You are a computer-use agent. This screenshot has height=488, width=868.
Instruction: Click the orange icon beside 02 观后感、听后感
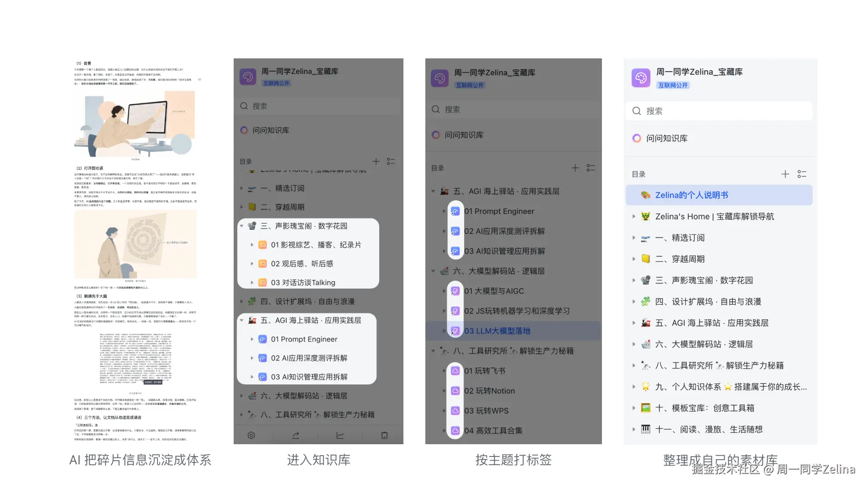(x=262, y=264)
